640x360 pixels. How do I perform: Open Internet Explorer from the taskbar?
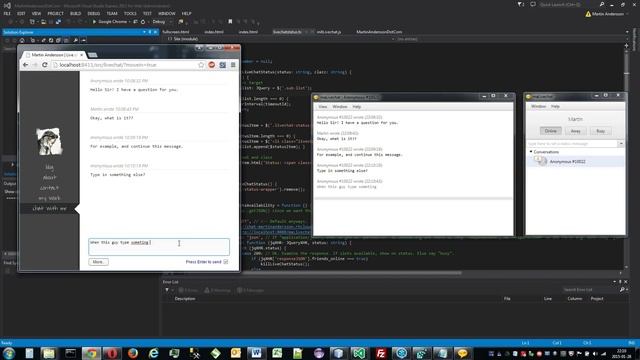click(x=153, y=353)
